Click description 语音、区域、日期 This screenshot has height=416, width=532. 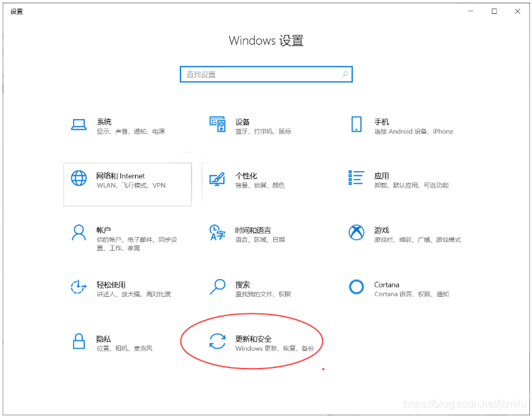click(x=260, y=240)
